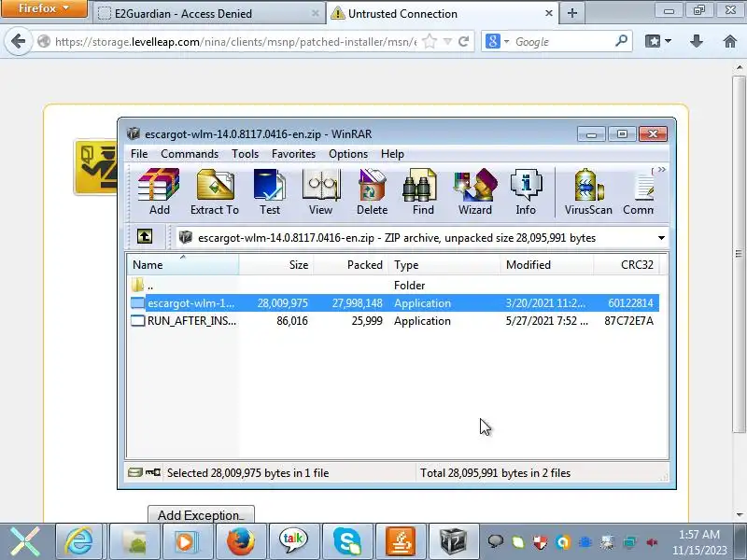Sort by the CRC32 column header
This screenshot has height=560, width=747.
click(627, 265)
